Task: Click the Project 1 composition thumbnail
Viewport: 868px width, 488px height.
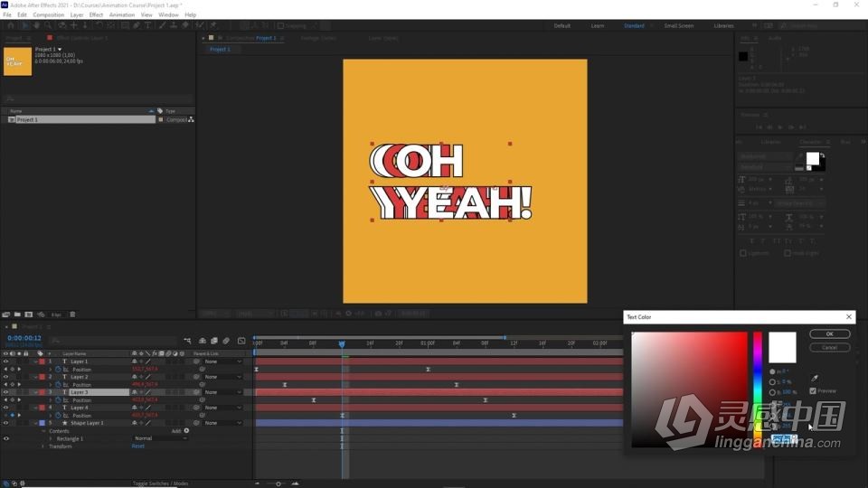Action: point(18,61)
